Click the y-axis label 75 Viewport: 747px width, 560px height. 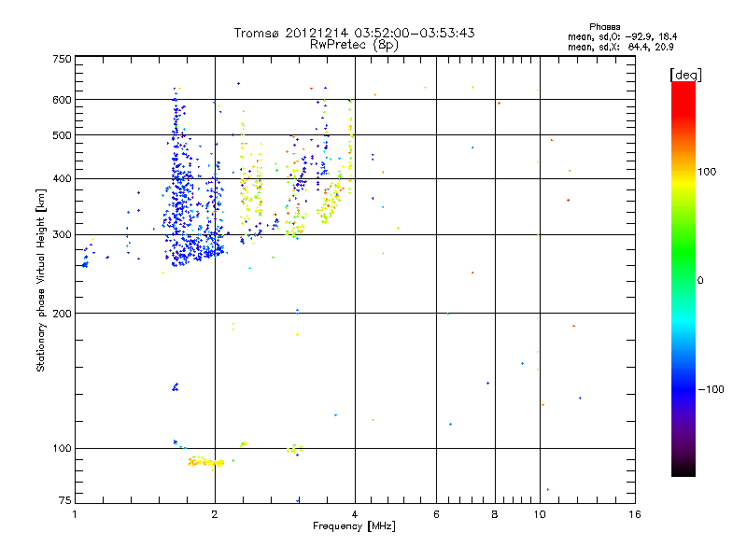[x=65, y=500]
